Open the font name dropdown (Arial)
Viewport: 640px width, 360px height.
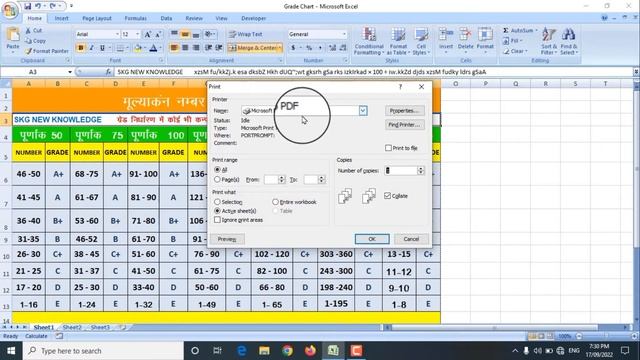coord(117,35)
